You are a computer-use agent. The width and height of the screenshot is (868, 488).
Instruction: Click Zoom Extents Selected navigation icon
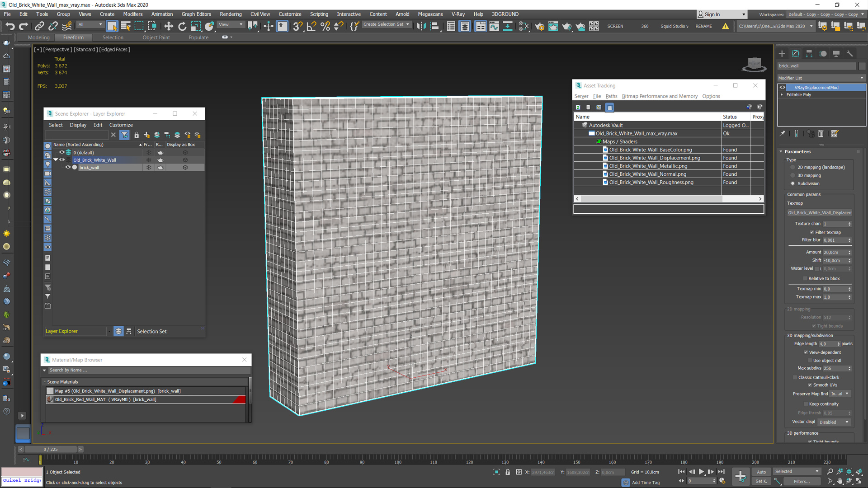pos(849,472)
